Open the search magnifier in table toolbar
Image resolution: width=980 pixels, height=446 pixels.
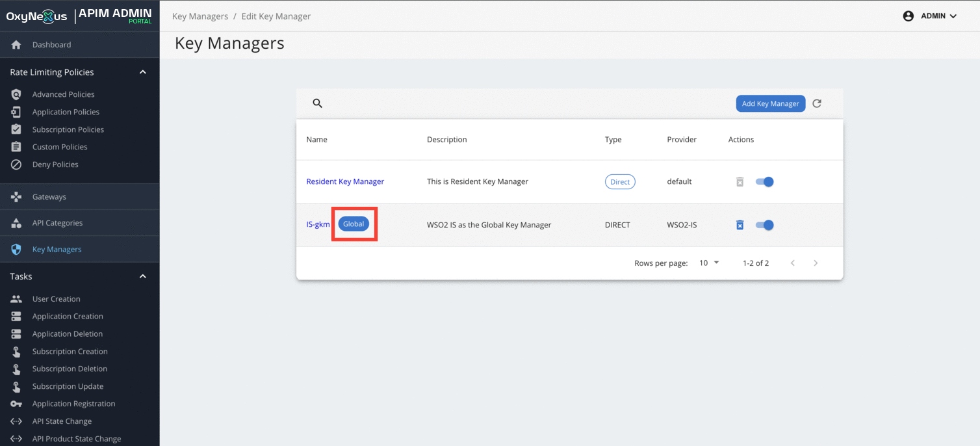point(318,103)
